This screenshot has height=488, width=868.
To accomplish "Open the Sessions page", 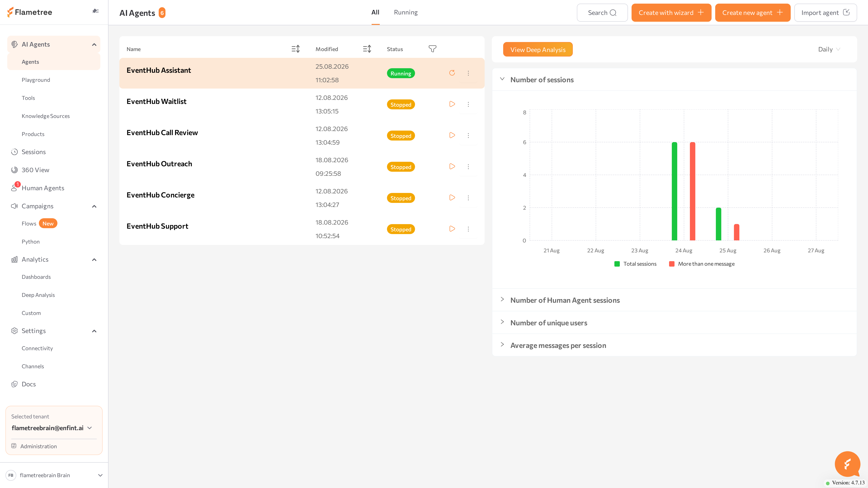I will 33,152.
